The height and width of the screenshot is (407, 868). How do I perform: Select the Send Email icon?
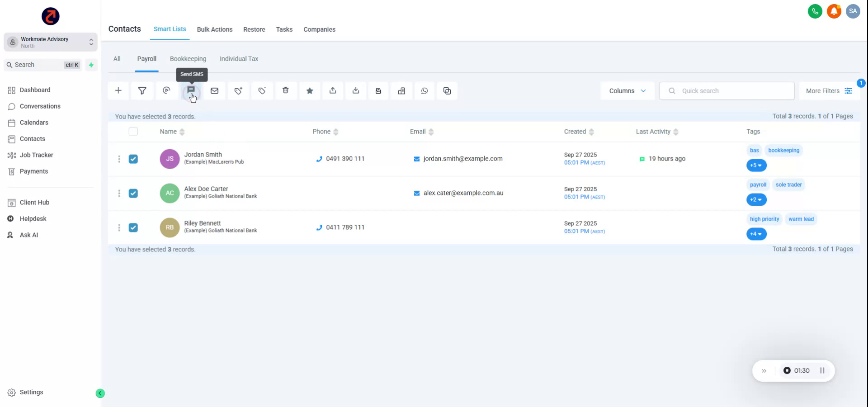coord(215,90)
